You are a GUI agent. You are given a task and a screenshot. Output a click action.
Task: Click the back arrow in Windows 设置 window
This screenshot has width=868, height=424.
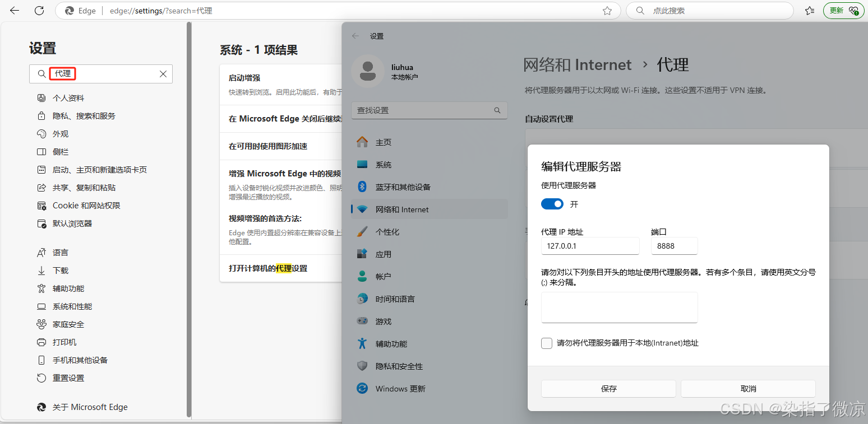(x=355, y=36)
